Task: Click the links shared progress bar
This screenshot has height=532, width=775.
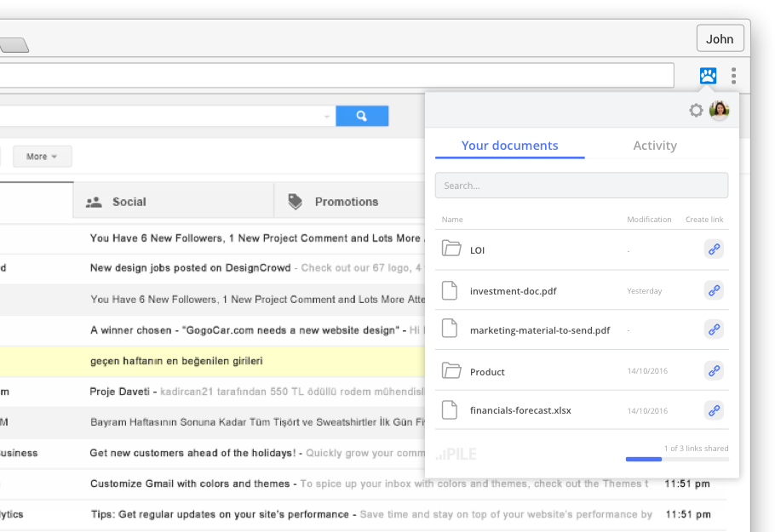Action: [x=677, y=460]
